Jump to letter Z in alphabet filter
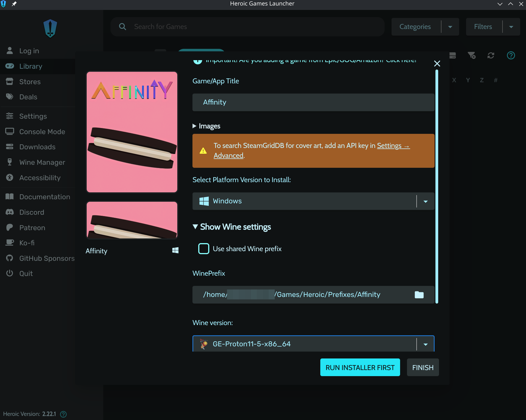The image size is (526, 420). (x=482, y=80)
